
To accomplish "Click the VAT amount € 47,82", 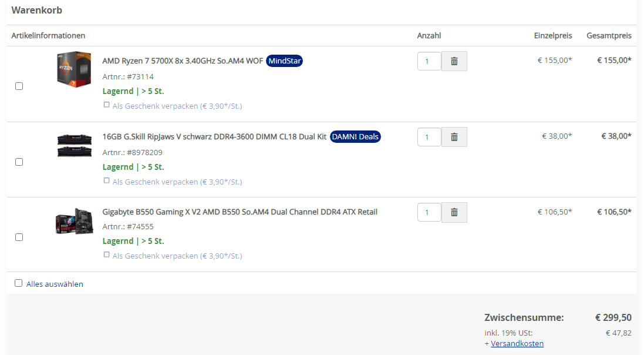I will 619,333.
